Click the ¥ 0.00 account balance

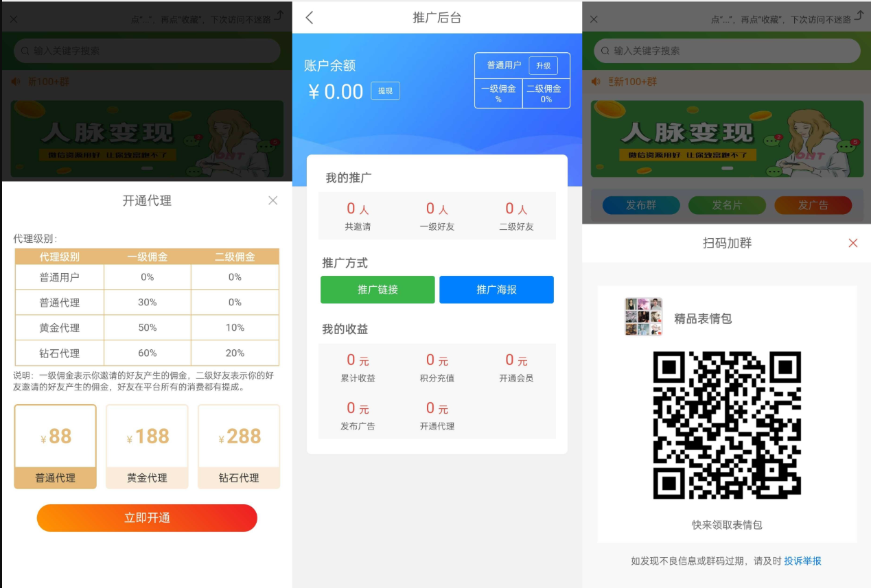(336, 91)
